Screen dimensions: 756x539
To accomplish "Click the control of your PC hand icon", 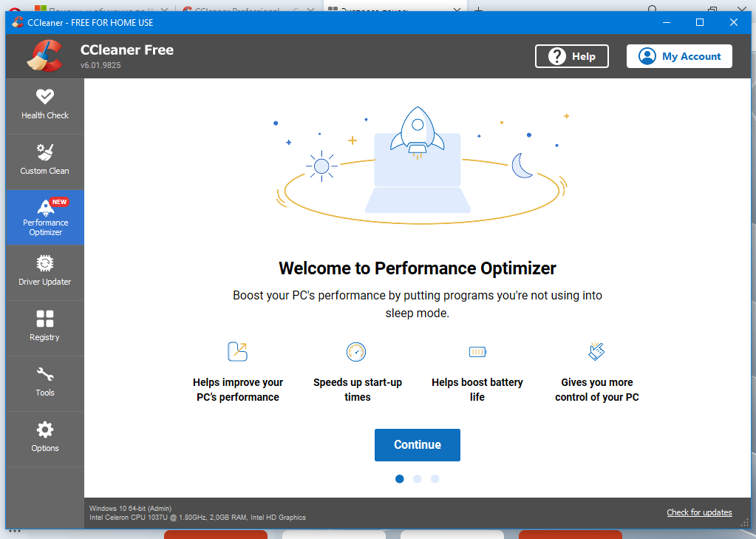I will pos(596,350).
